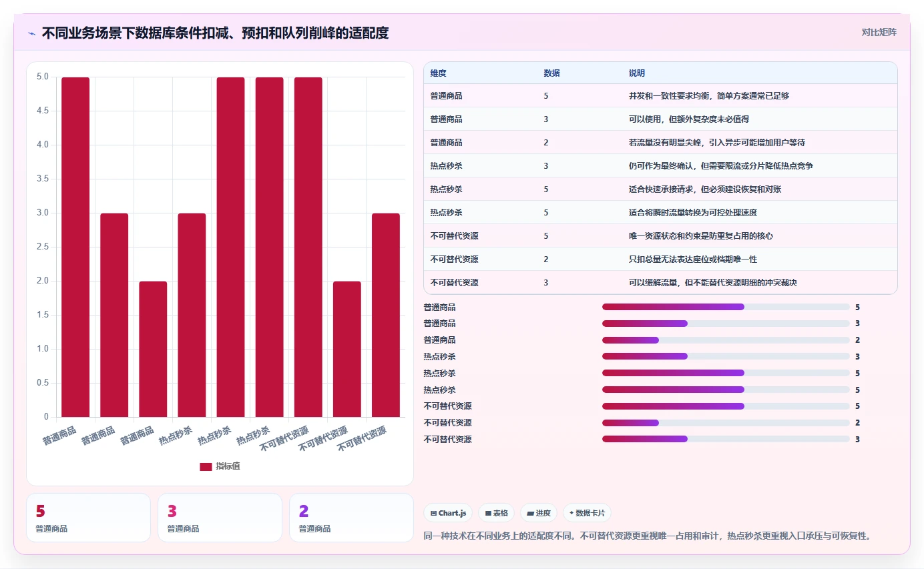
Task: Click the 数据 column header
Action: click(551, 73)
